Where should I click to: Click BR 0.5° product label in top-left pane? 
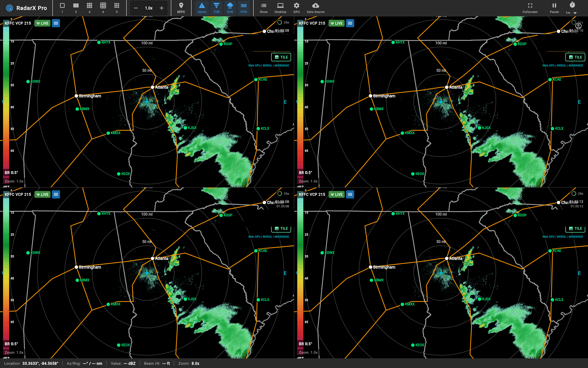tap(11, 173)
